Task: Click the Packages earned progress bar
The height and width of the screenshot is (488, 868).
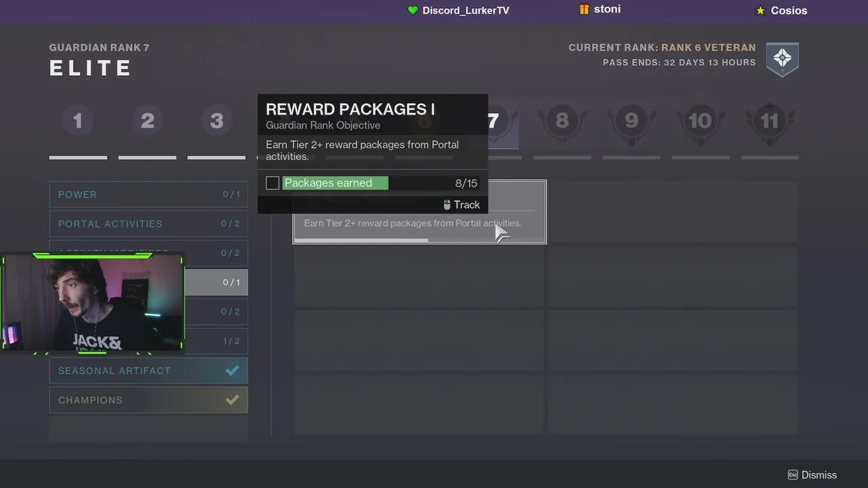Action: 380,183
